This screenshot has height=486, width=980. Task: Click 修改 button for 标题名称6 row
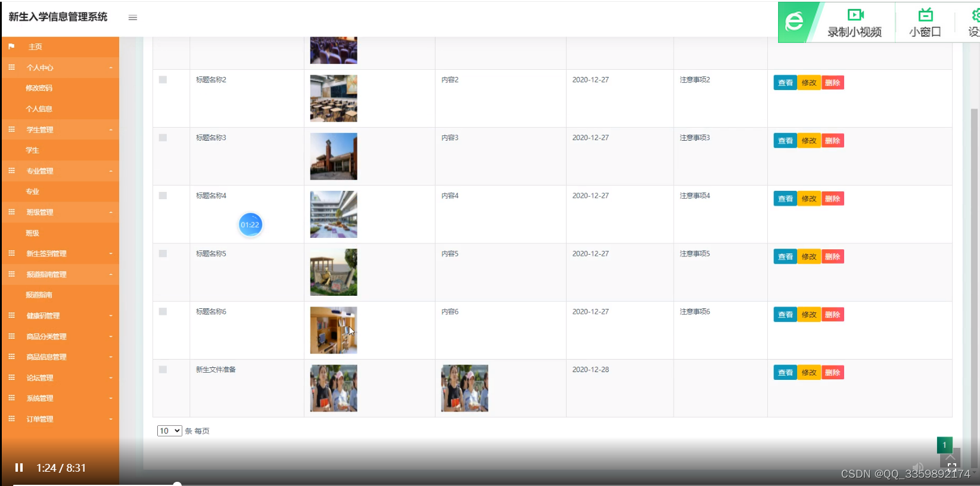pyautogui.click(x=809, y=314)
